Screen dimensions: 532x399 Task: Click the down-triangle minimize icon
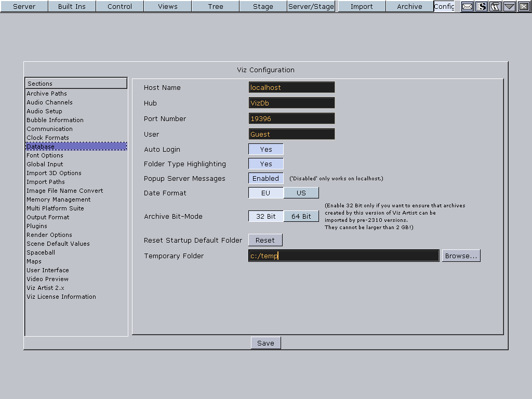(x=509, y=6)
